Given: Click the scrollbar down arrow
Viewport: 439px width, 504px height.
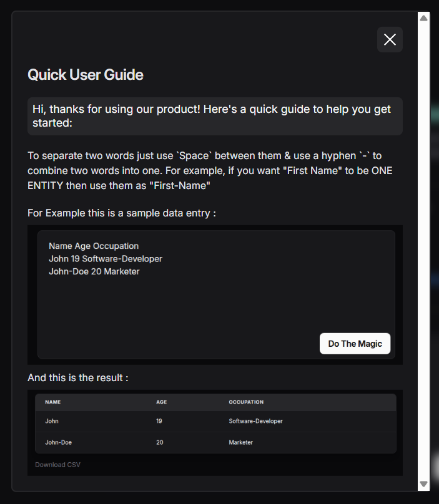Looking at the screenshot, I should 423,484.
